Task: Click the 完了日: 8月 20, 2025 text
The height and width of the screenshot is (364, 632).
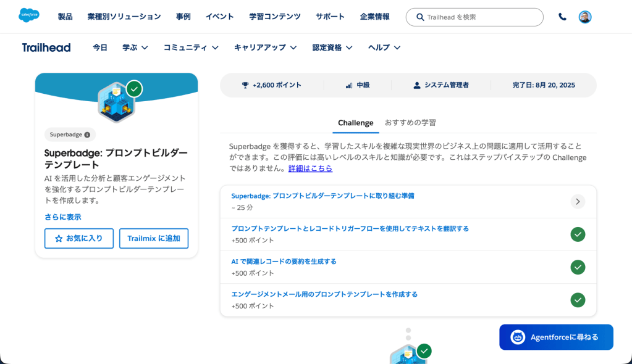Action: (x=544, y=85)
